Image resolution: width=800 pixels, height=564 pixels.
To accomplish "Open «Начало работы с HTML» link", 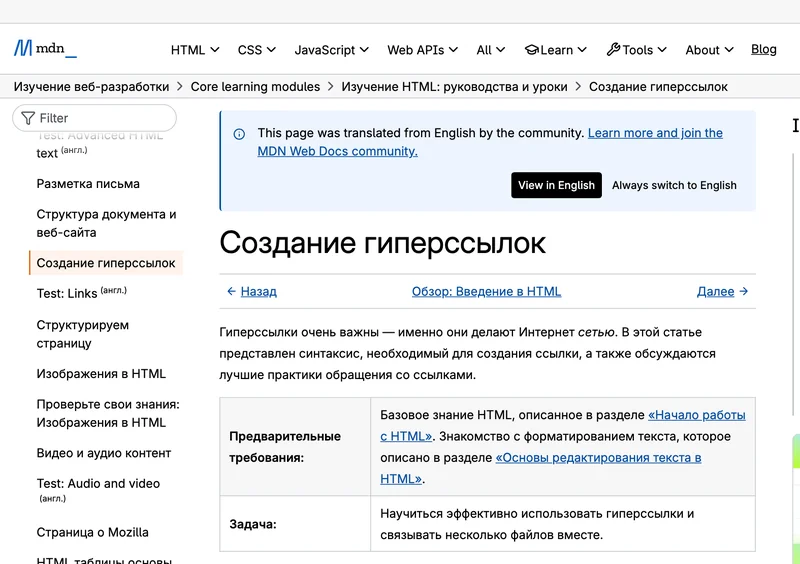I will (696, 415).
